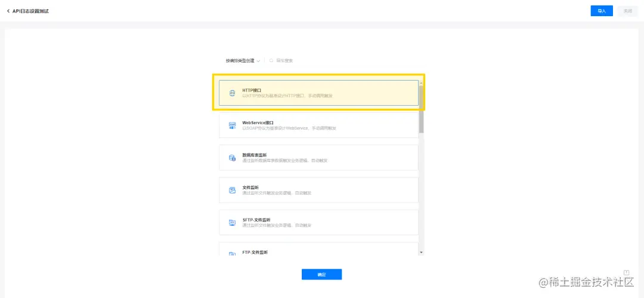Confirm selection with the 确定 button
The image size is (644, 298).
coord(321,275)
